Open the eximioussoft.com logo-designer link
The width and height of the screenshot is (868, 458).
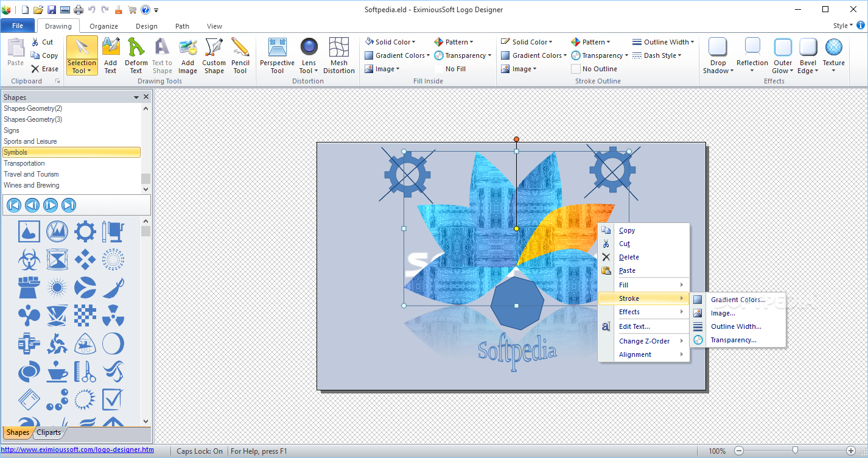77,450
